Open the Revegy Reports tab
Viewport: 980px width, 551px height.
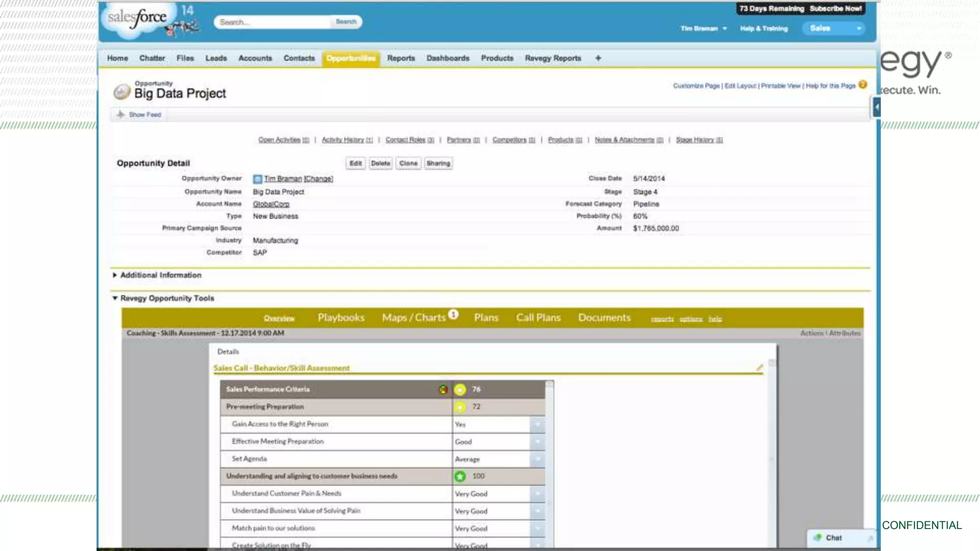(553, 58)
